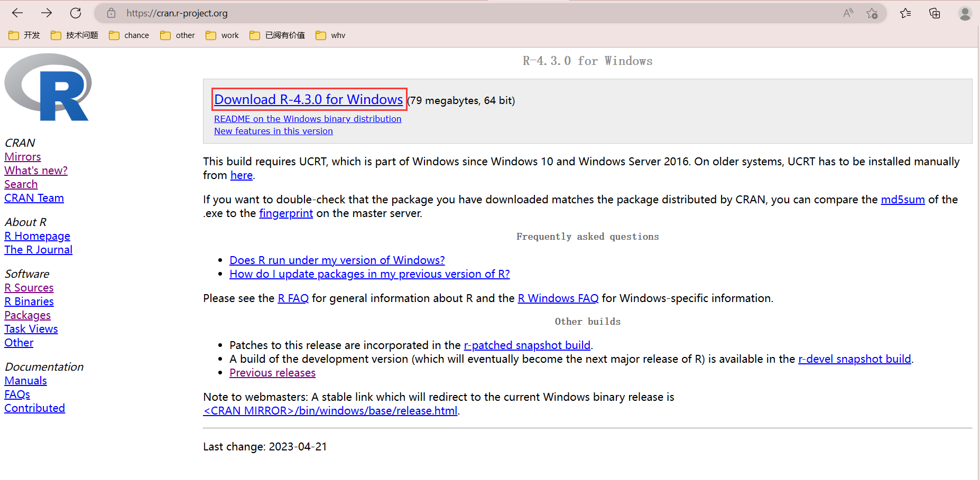Open the chance bookmarks folder
Viewport: 980px width, 480px height.
pos(129,35)
